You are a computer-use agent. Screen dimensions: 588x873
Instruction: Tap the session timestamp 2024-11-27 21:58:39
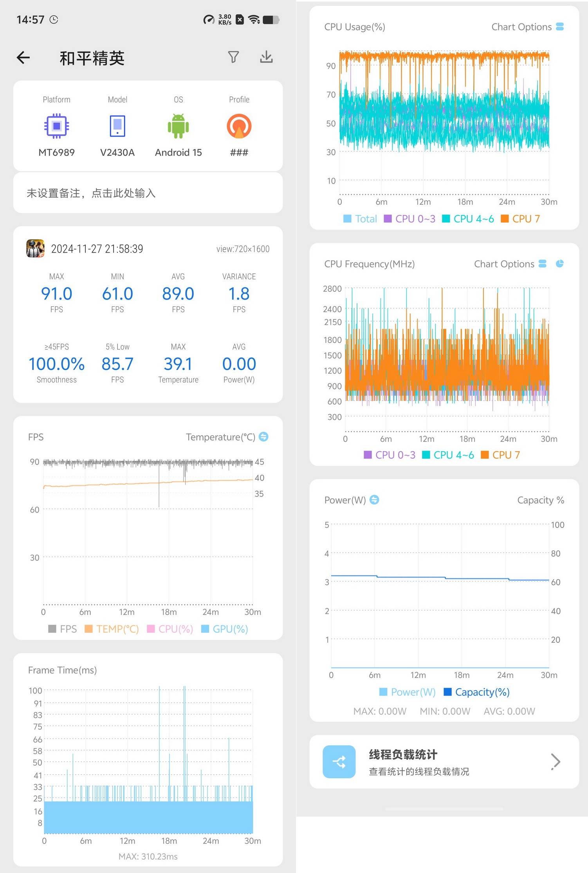(x=97, y=249)
